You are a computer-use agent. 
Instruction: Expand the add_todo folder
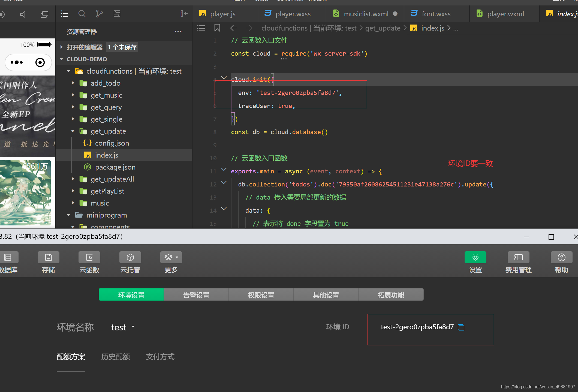(73, 83)
